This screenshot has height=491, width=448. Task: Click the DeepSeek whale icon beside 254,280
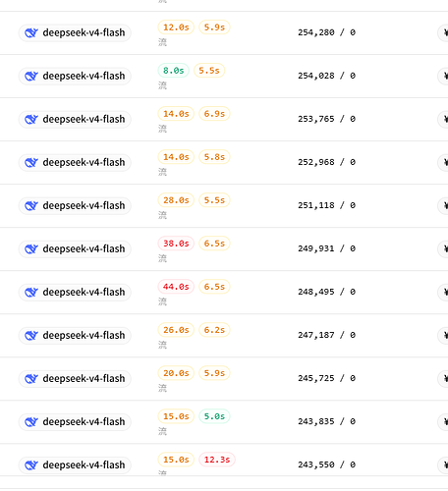point(31,32)
